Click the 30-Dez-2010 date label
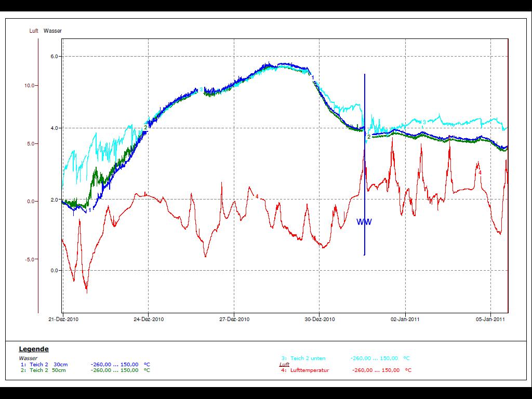 tap(320, 320)
